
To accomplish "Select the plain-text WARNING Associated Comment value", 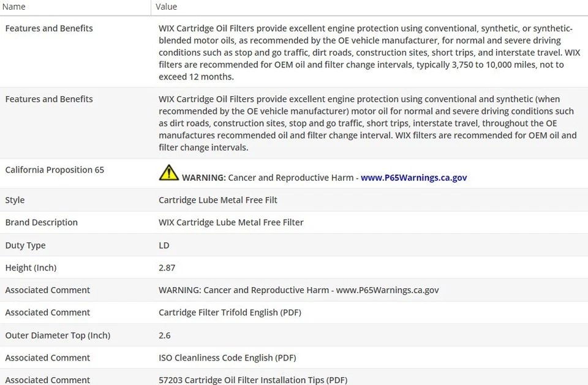I will (298, 290).
